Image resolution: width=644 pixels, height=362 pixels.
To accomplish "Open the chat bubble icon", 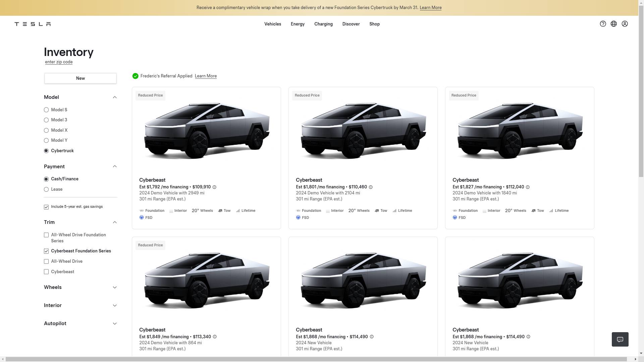I will point(620,339).
